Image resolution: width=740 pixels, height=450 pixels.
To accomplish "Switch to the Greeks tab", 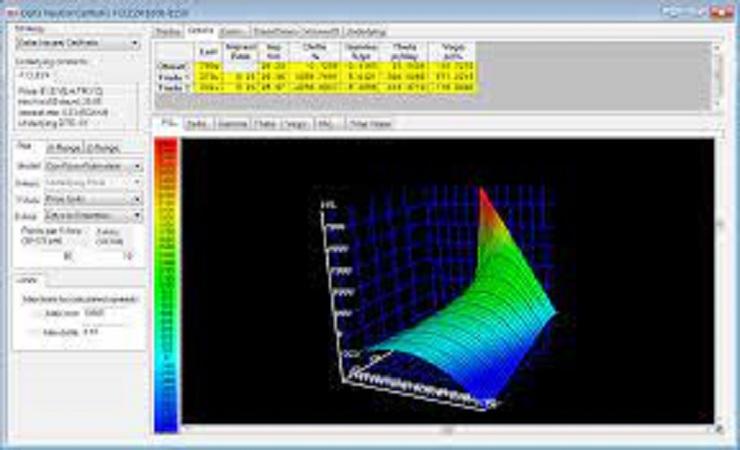I will click(x=201, y=31).
